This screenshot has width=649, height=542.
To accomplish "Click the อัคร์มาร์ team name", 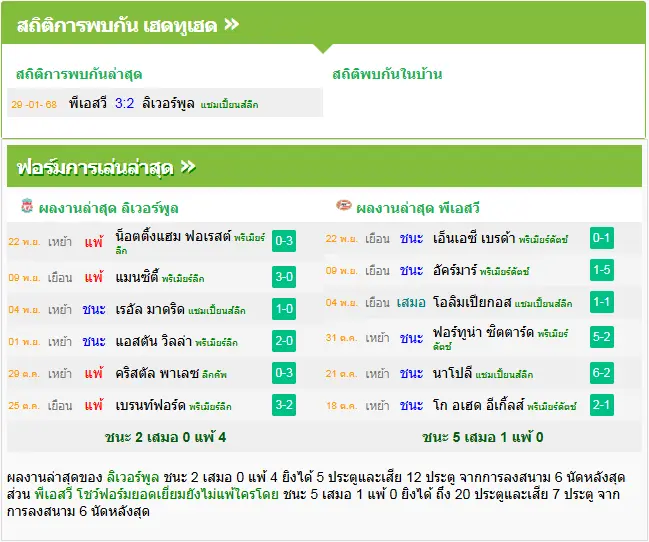I will coord(455,270).
